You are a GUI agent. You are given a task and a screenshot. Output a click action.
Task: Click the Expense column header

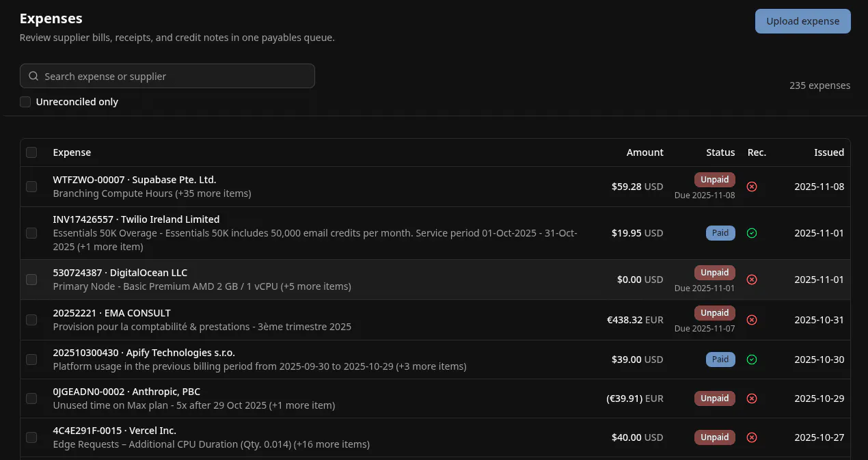(72, 152)
